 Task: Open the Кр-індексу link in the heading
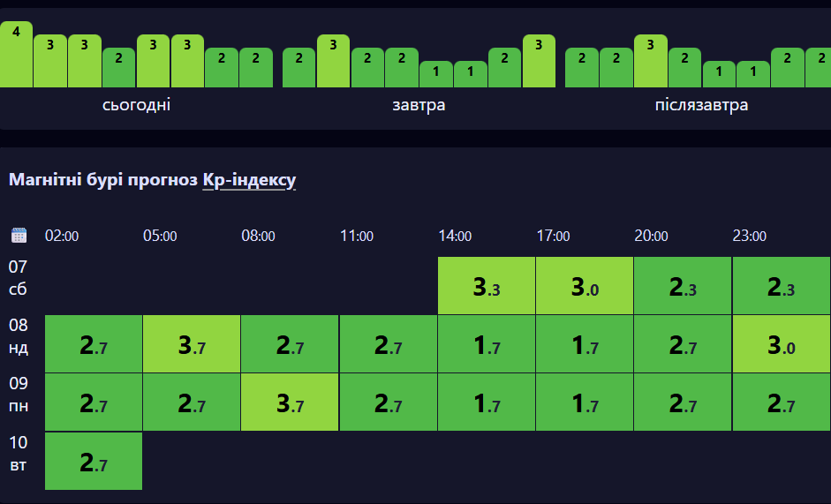point(249,180)
